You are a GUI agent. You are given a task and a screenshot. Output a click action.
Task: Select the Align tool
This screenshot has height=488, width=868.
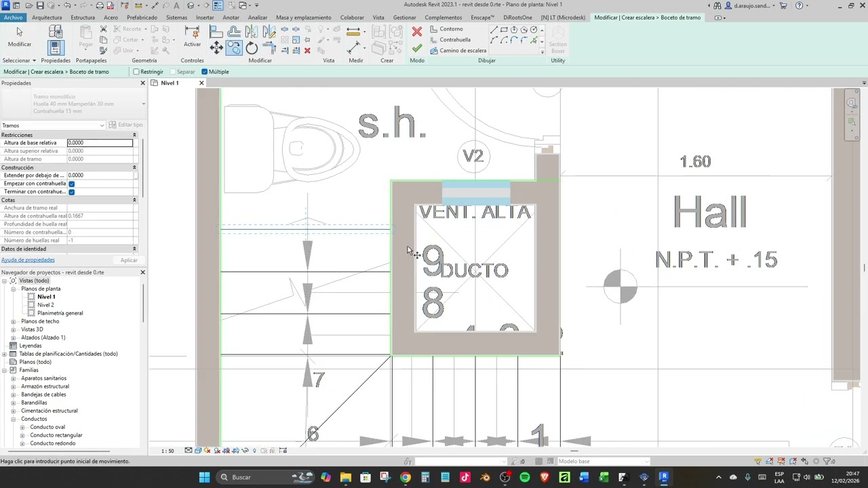click(216, 31)
